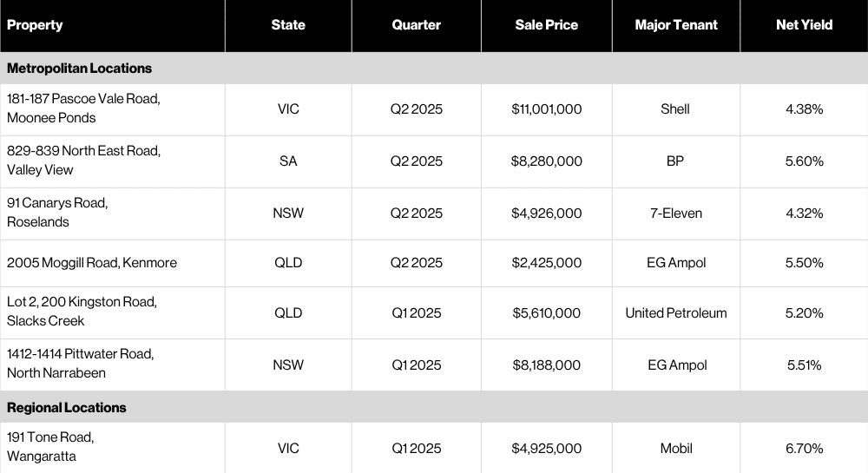The height and width of the screenshot is (473, 868).
Task: Click the Shell major tenant cell
Action: click(x=675, y=109)
